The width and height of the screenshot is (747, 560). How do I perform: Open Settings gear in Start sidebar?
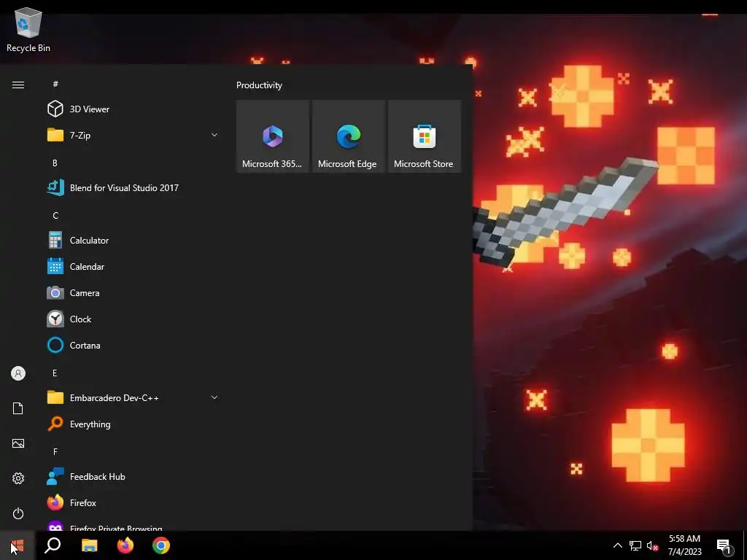(18, 478)
